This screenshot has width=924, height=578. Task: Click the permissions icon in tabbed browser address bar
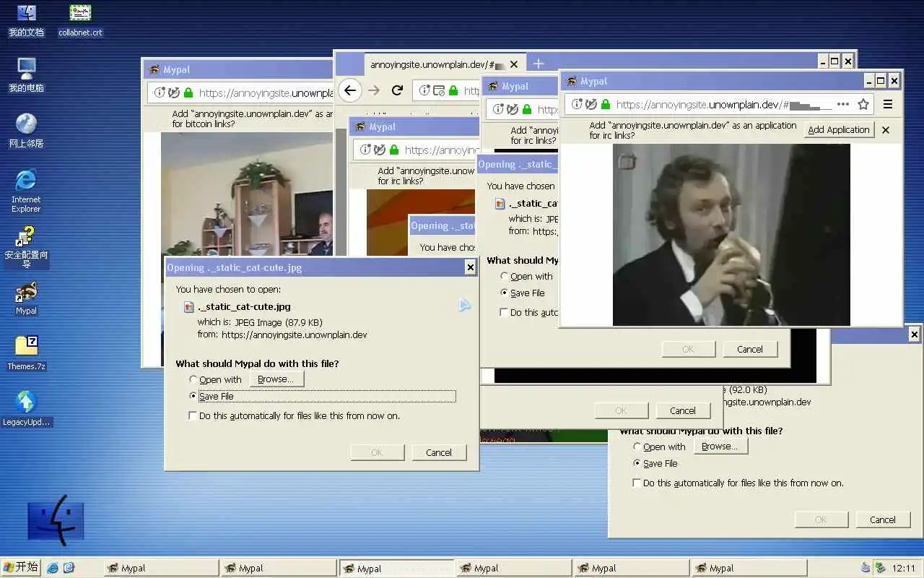439,90
